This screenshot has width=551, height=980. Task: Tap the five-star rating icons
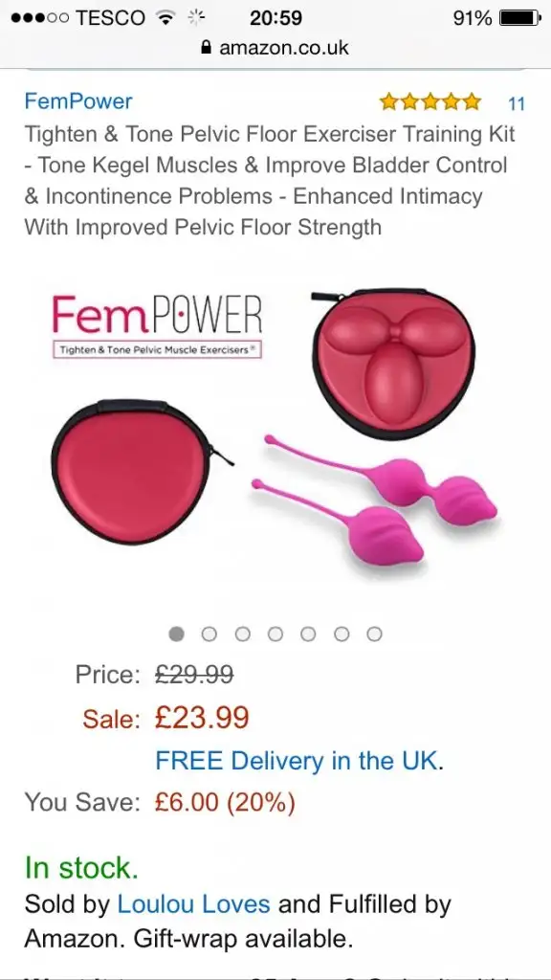430,101
